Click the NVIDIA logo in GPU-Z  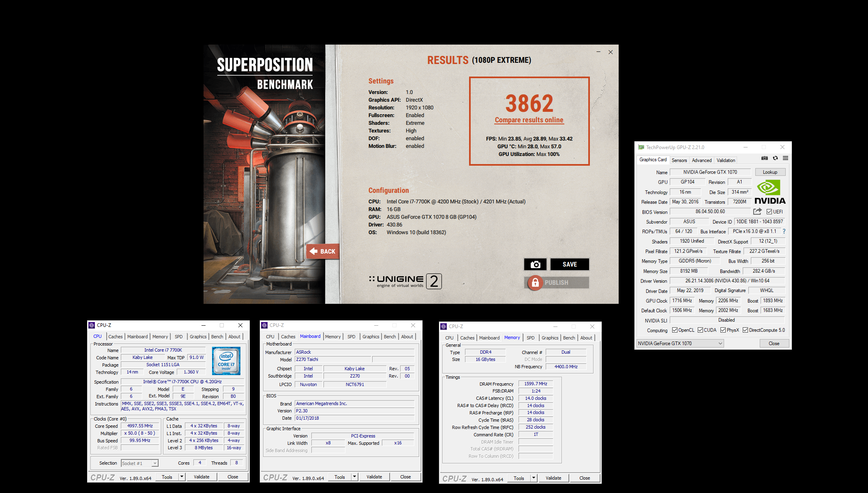click(x=769, y=192)
